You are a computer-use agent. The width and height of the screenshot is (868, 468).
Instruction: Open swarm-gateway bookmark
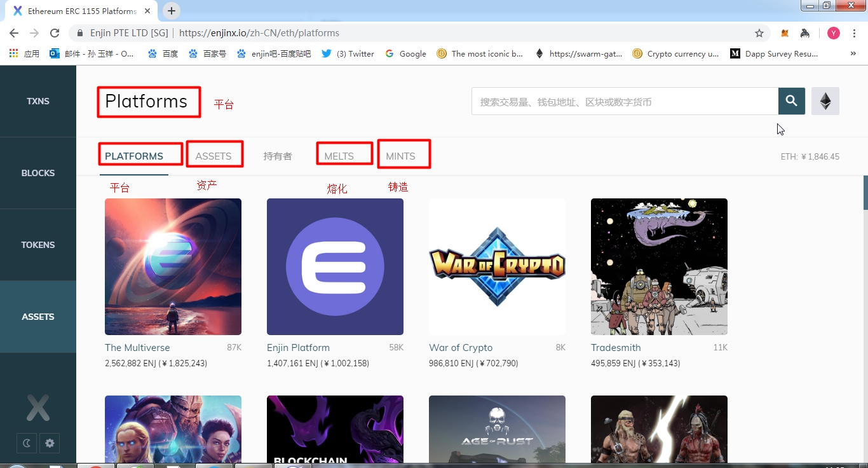579,54
